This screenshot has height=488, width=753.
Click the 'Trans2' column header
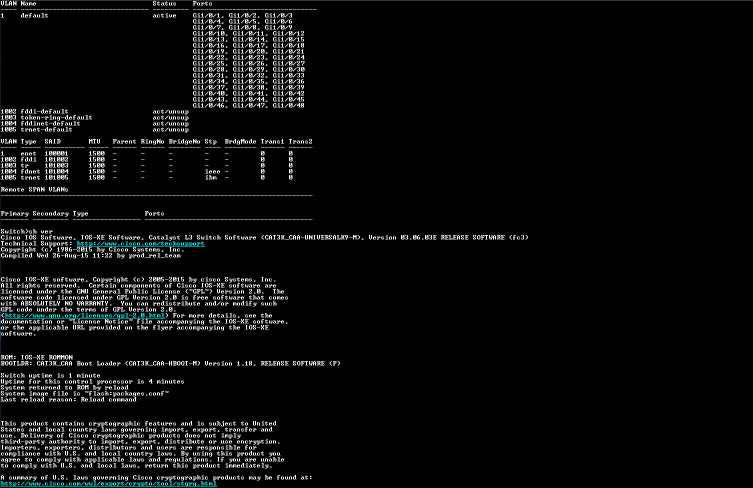tap(301, 141)
